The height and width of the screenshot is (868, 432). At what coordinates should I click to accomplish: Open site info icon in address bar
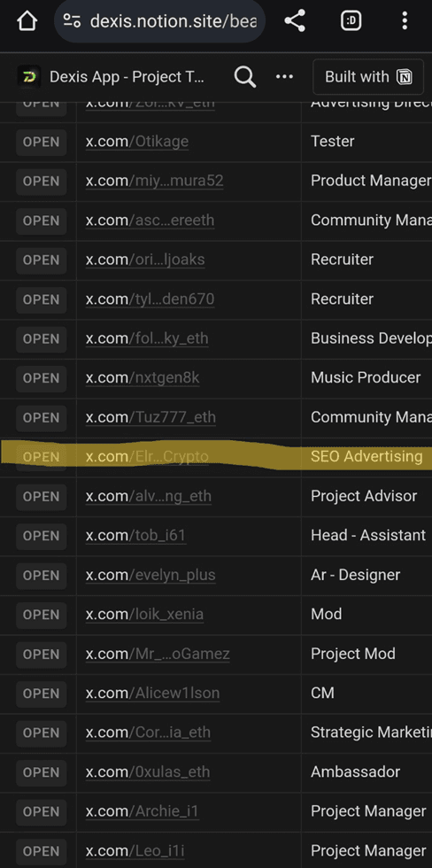72,21
